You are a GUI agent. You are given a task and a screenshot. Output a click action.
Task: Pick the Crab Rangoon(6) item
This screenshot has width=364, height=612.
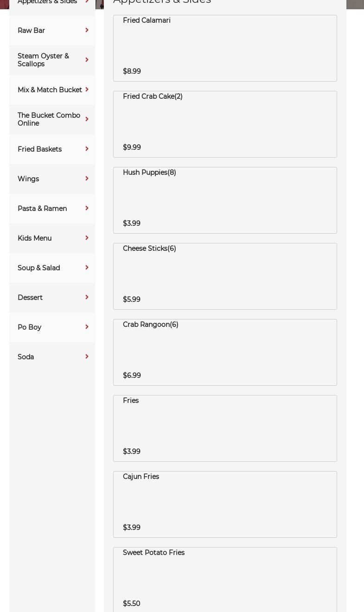click(225, 352)
